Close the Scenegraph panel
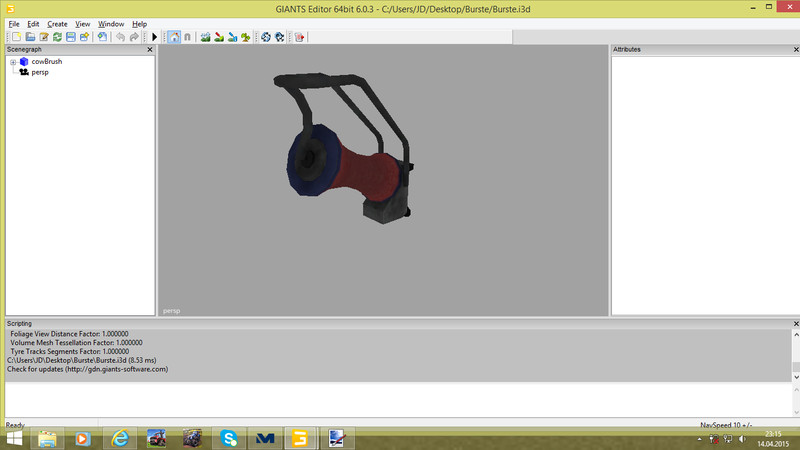The height and width of the screenshot is (450, 800). tap(150, 49)
